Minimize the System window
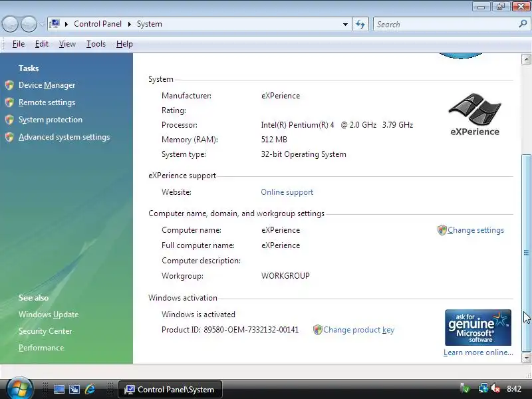 (481, 6)
